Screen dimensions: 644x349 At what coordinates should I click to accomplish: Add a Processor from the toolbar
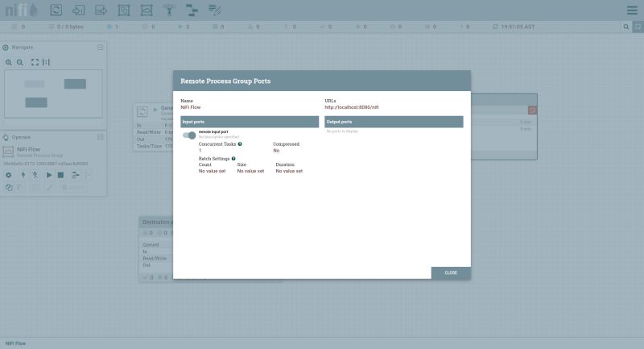pyautogui.click(x=56, y=10)
